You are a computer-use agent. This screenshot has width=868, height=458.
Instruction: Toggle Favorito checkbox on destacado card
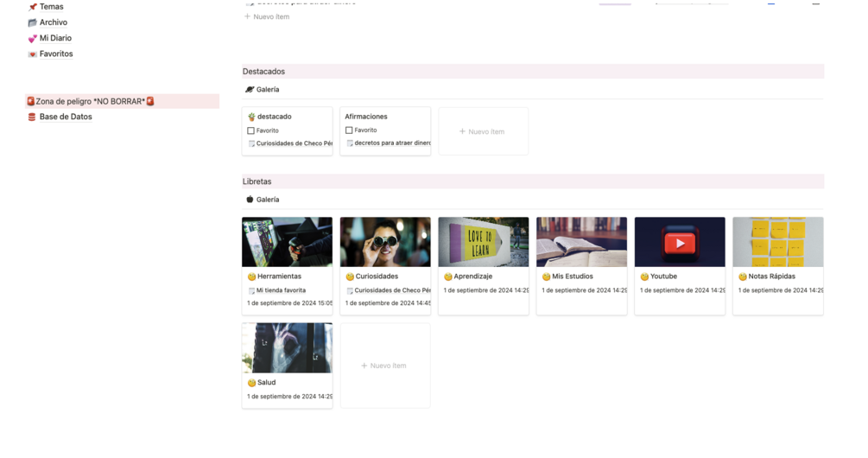pos(250,130)
